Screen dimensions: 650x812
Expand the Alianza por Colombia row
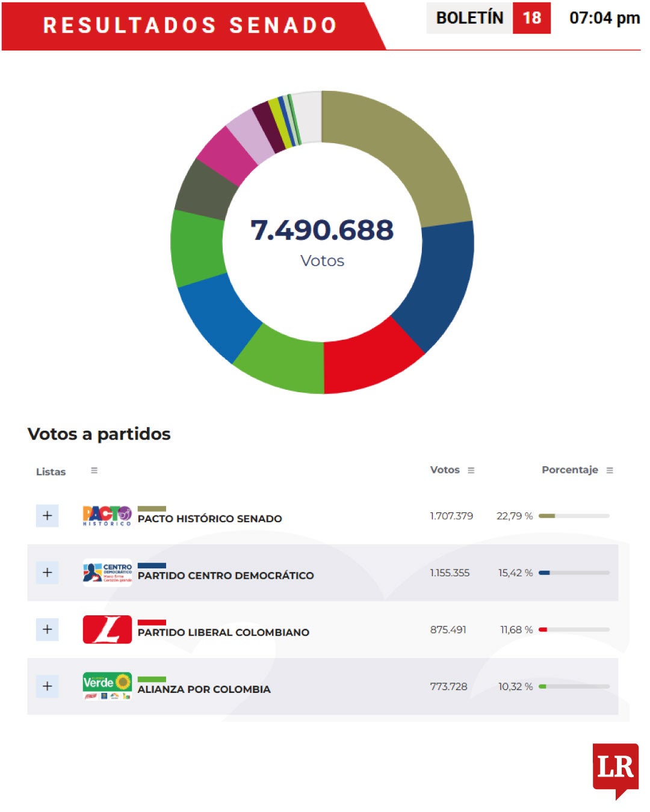point(47,686)
